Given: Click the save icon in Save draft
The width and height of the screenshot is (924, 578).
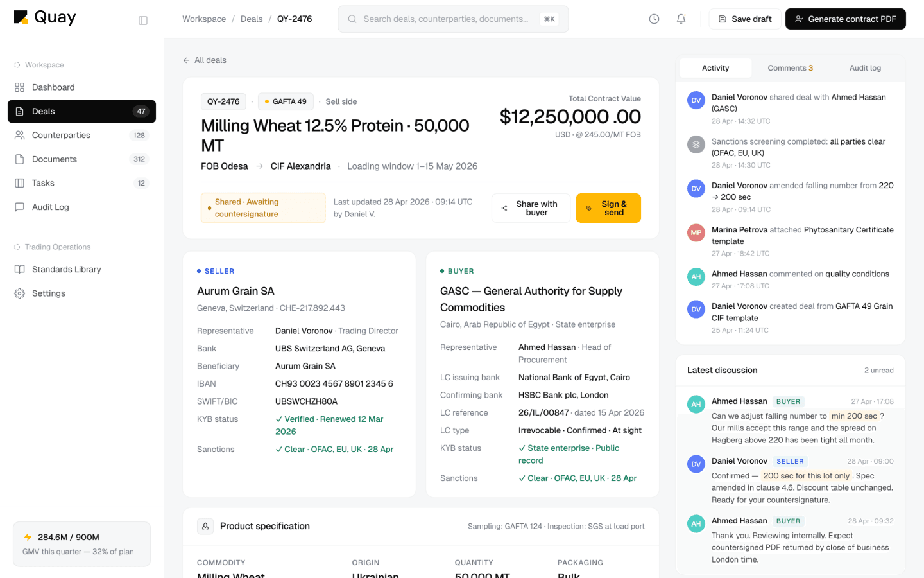Looking at the screenshot, I should point(723,19).
